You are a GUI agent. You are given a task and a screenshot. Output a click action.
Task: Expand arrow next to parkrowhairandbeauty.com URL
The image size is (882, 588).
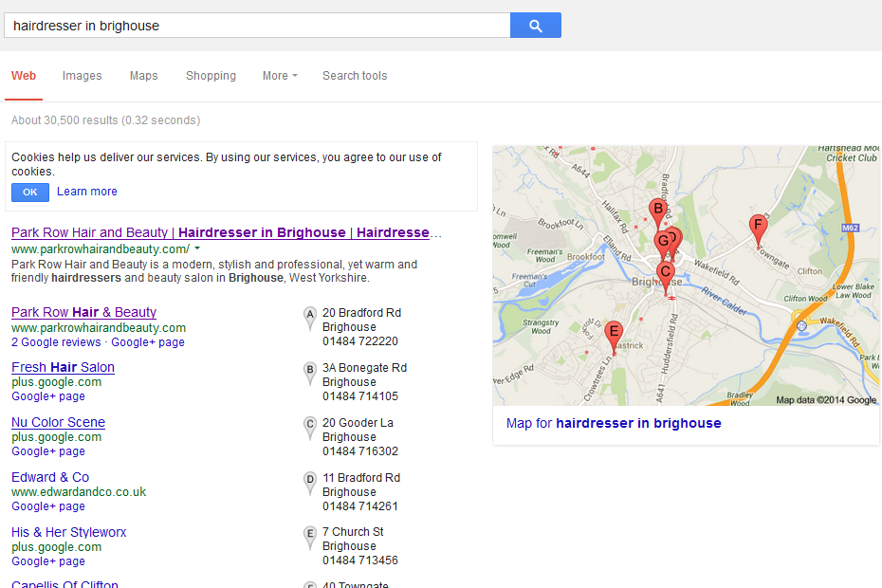[x=197, y=248]
